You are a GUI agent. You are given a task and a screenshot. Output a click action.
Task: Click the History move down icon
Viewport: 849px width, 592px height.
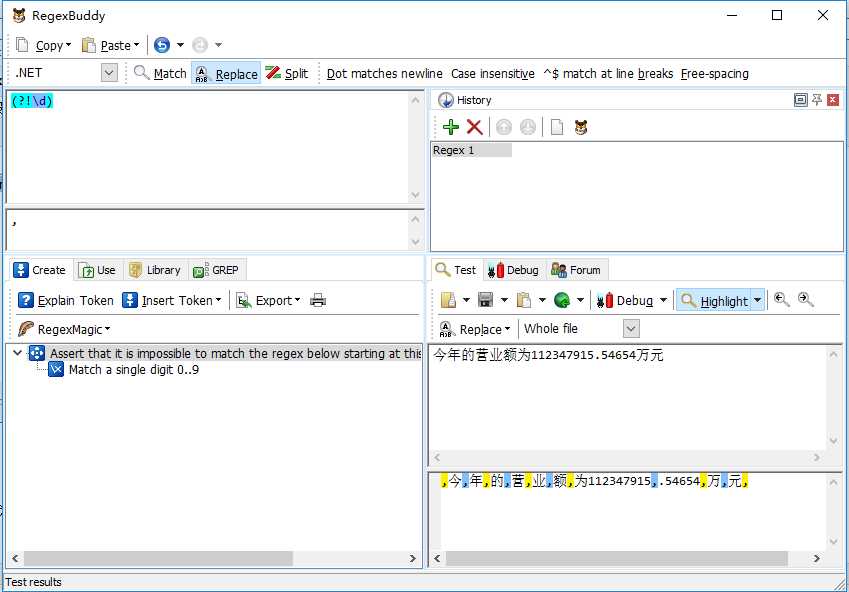pyautogui.click(x=527, y=127)
